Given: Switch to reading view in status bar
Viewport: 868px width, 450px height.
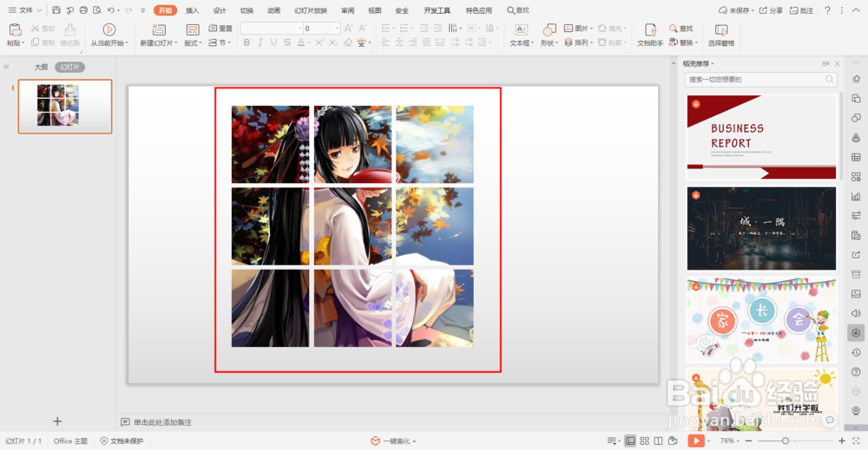Looking at the screenshot, I should pyautogui.click(x=658, y=440).
